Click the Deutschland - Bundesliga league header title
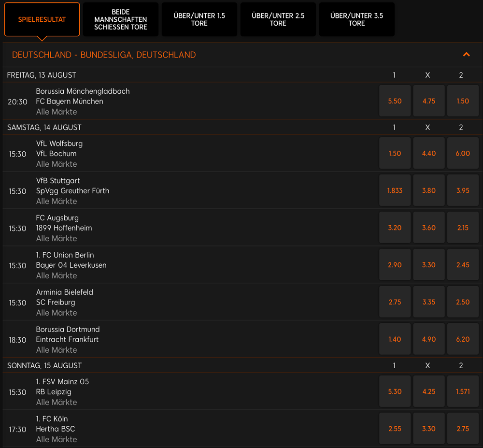 (x=104, y=55)
